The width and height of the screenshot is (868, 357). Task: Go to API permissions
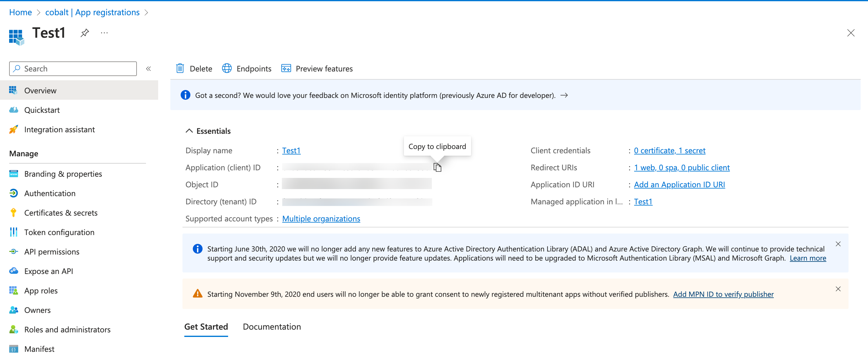click(52, 251)
